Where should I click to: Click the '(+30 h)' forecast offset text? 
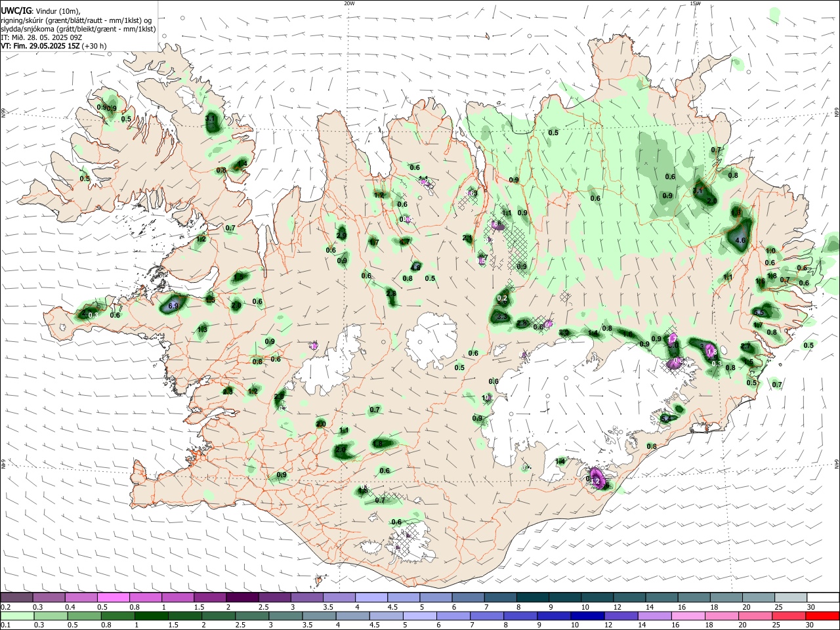click(x=94, y=46)
